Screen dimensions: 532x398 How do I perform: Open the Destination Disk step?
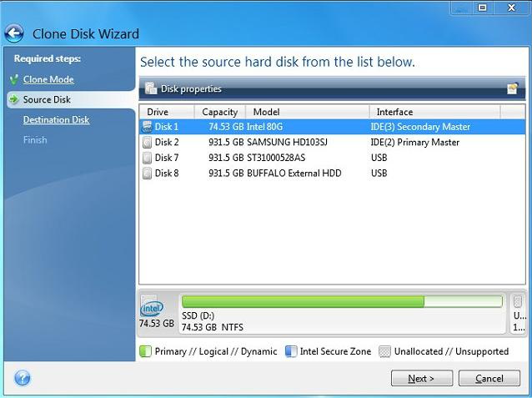[56, 119]
